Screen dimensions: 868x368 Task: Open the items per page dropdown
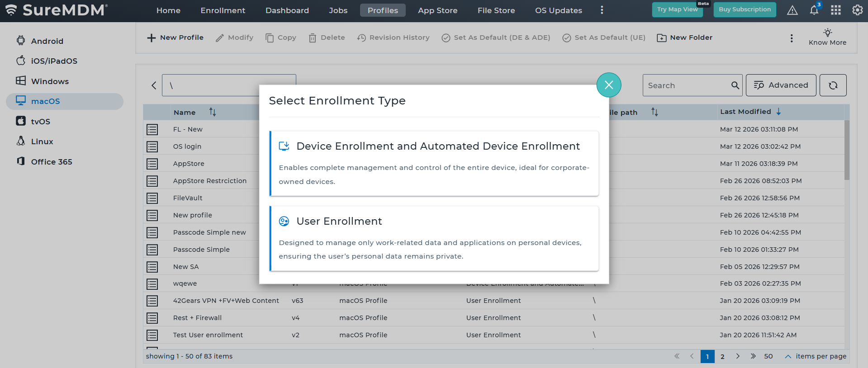pos(787,357)
